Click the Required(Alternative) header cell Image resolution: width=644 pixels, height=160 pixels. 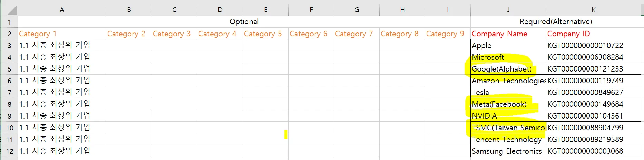coord(556,22)
